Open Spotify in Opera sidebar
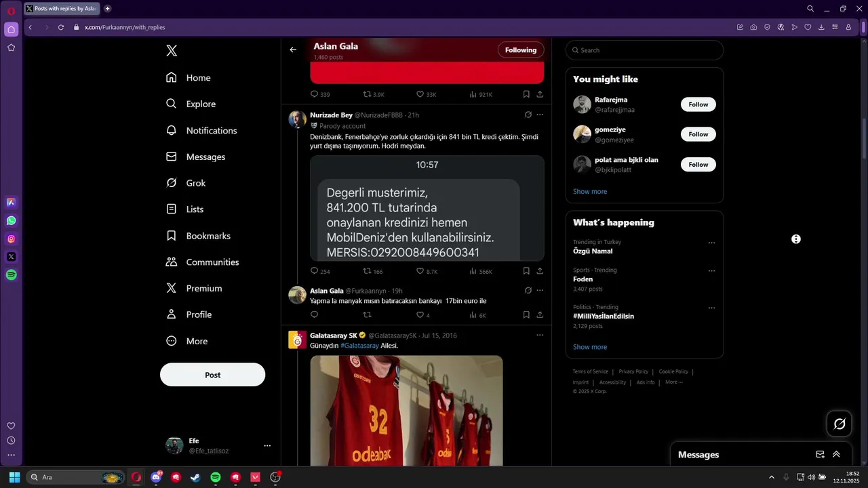868x488 pixels. tap(11, 274)
